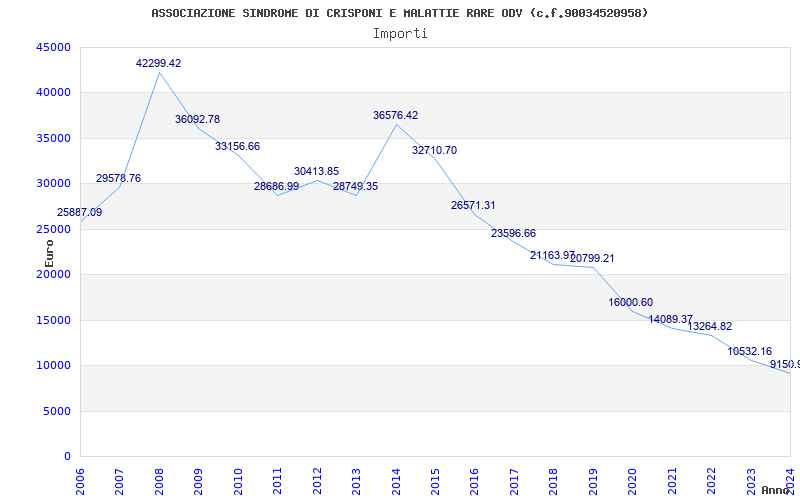Click the data label 25887.09
This screenshot has height=500, width=800.
pos(79,212)
